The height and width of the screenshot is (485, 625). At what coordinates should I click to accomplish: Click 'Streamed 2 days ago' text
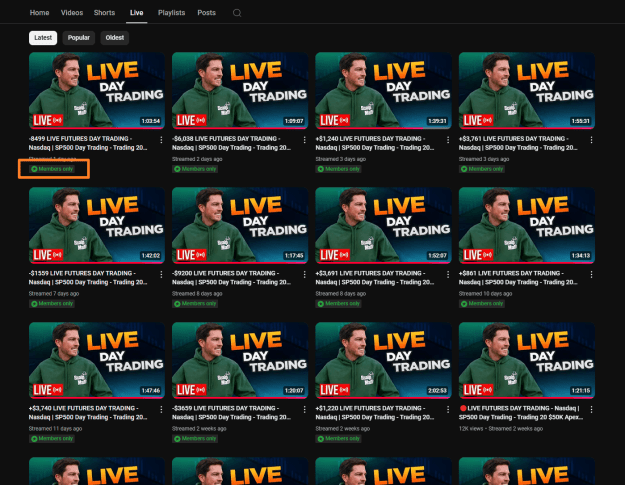pyautogui.click(x=197, y=159)
